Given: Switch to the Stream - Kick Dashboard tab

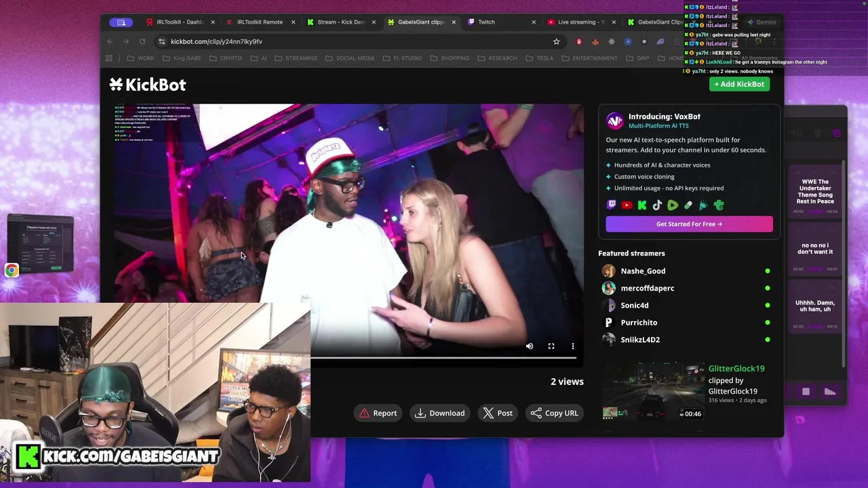Looking at the screenshot, I should point(340,22).
